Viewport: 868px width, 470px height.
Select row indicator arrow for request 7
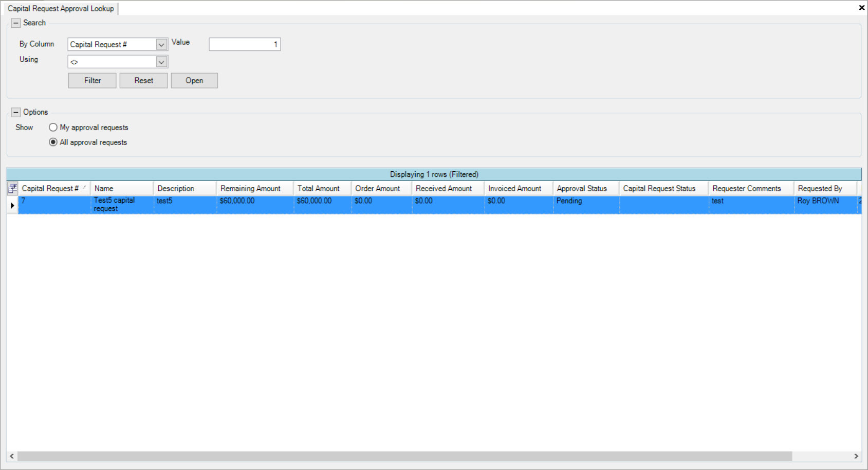pos(12,205)
